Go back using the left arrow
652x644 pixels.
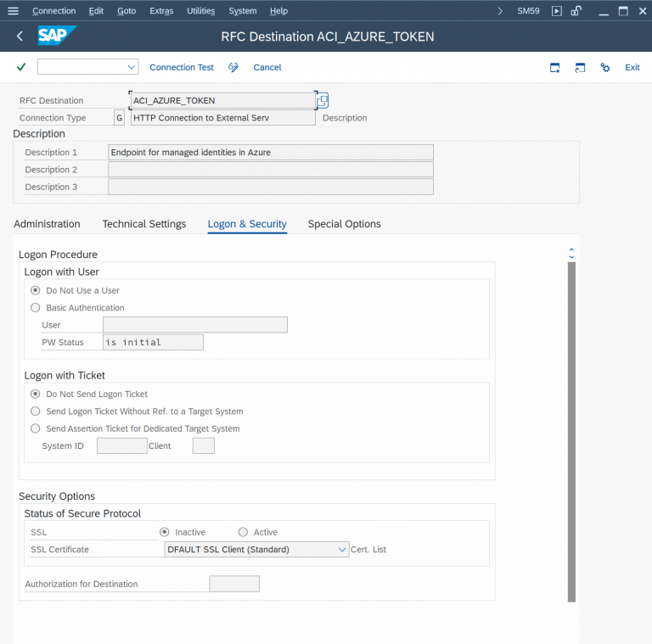point(20,36)
